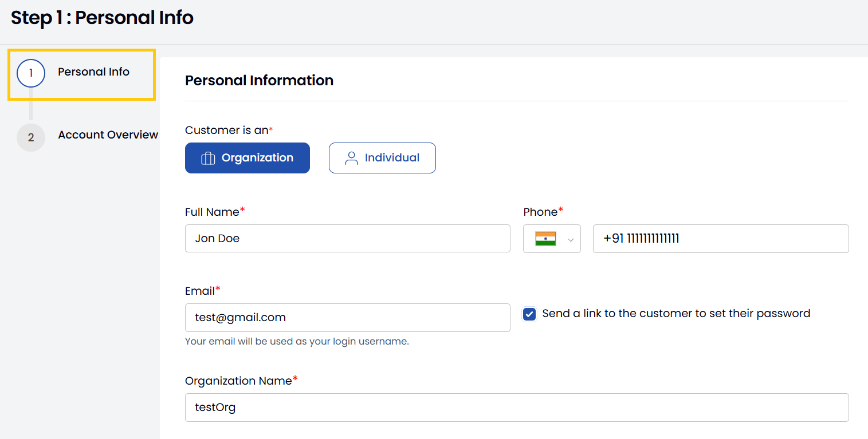Go to the Account Overview step
The image size is (868, 439).
tap(108, 135)
